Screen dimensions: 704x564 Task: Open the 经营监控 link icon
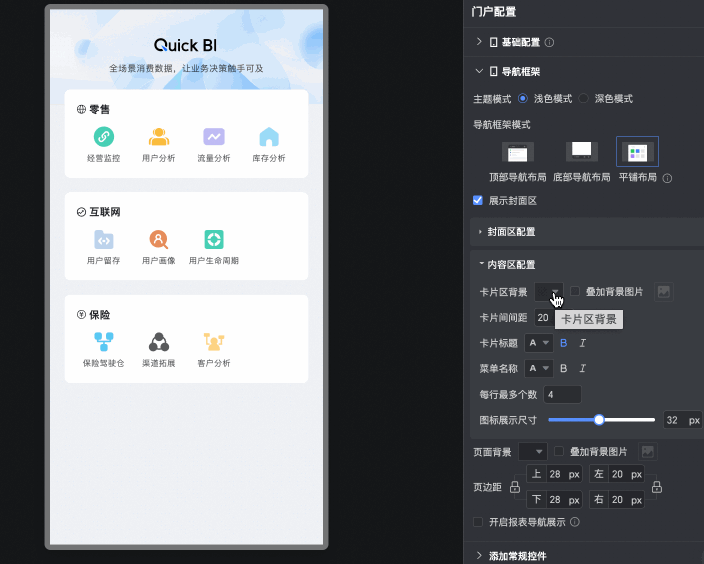click(104, 137)
